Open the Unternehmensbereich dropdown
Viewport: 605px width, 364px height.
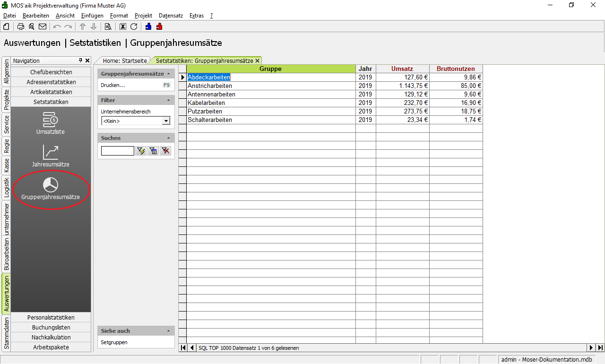[x=166, y=121]
